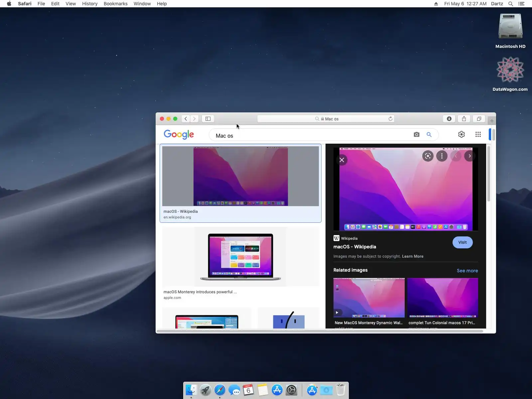Open the Learn More copyright link
532x399 pixels.
[x=413, y=256]
